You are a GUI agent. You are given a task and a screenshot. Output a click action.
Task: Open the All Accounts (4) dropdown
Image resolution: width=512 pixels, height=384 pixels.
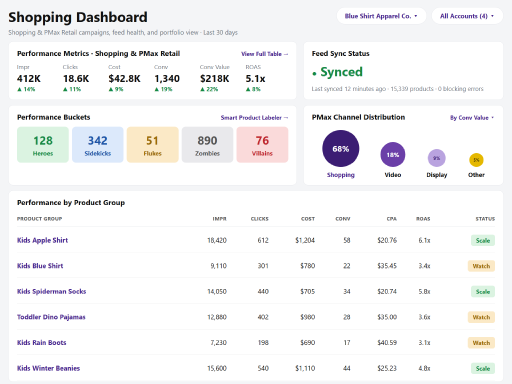click(467, 16)
